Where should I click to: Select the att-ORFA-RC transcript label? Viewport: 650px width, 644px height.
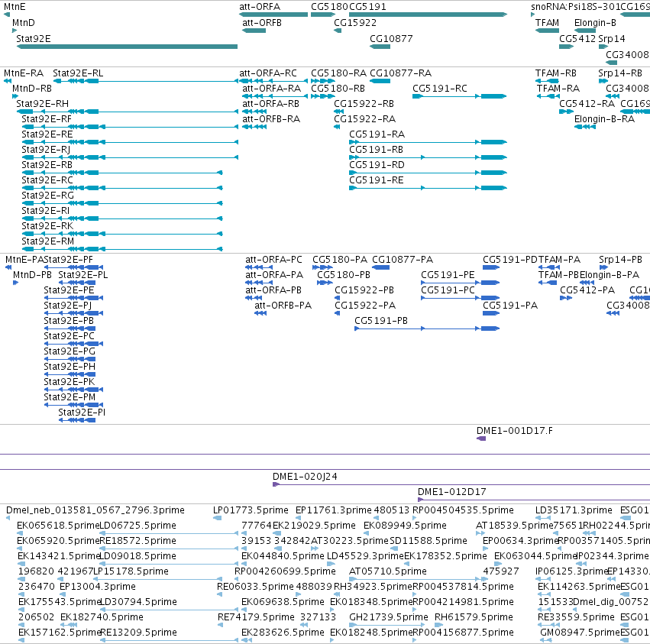click(268, 73)
